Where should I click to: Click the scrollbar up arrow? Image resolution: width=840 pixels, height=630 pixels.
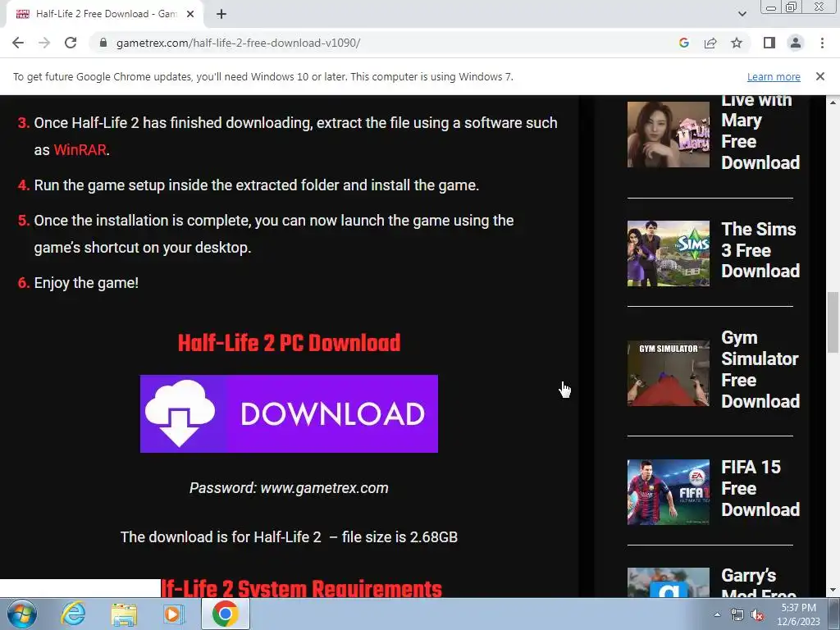pyautogui.click(x=833, y=102)
